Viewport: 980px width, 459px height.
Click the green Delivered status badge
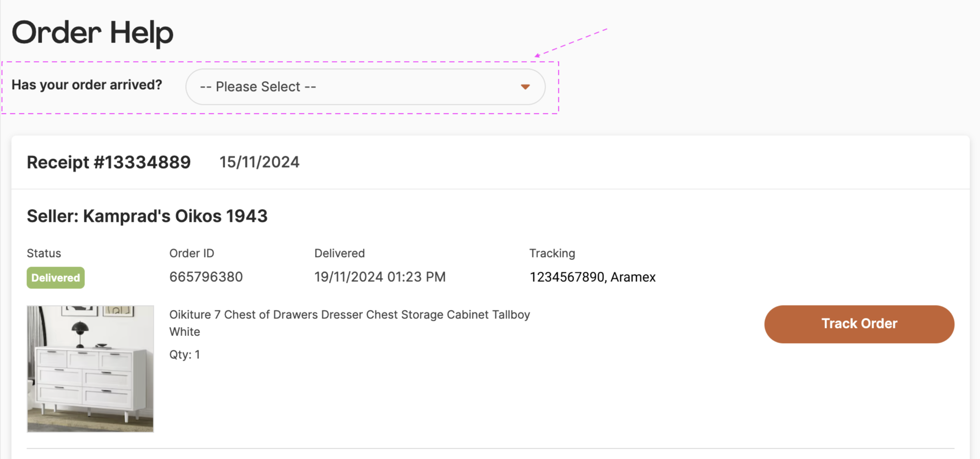coord(56,278)
